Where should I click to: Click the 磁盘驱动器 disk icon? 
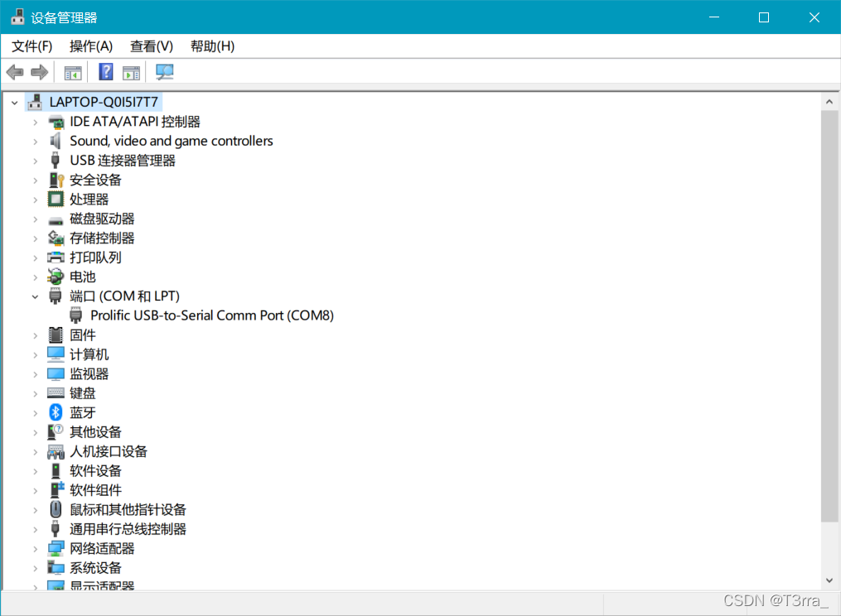pos(56,219)
